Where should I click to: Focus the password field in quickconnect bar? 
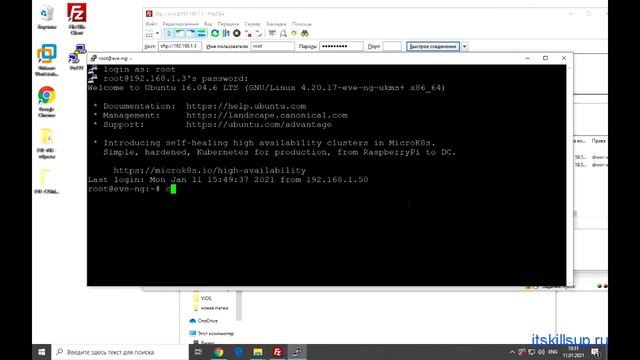(x=341, y=47)
